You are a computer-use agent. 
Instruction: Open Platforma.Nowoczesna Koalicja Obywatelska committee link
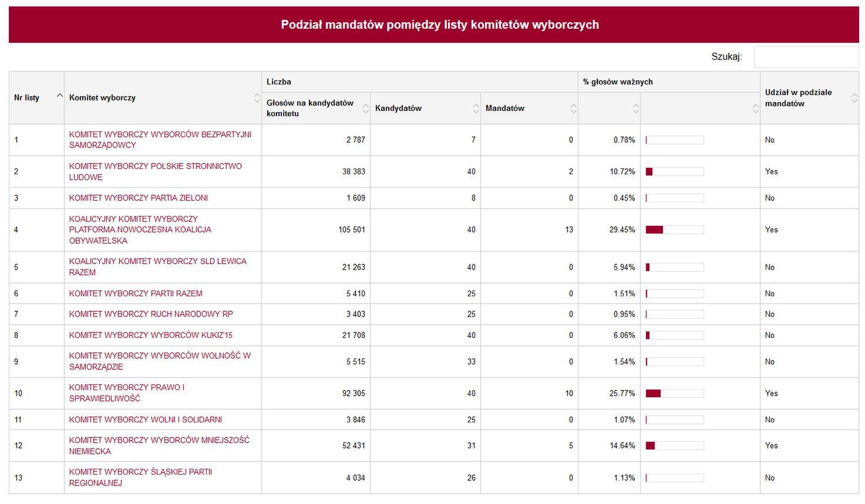click(x=140, y=229)
